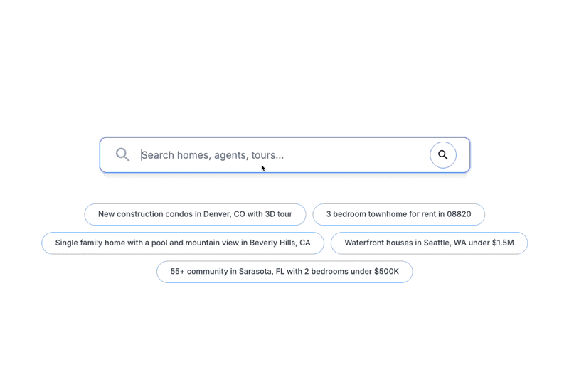Select 'Waterfront houses in Seattle, WA under $1.5M'

click(x=429, y=243)
